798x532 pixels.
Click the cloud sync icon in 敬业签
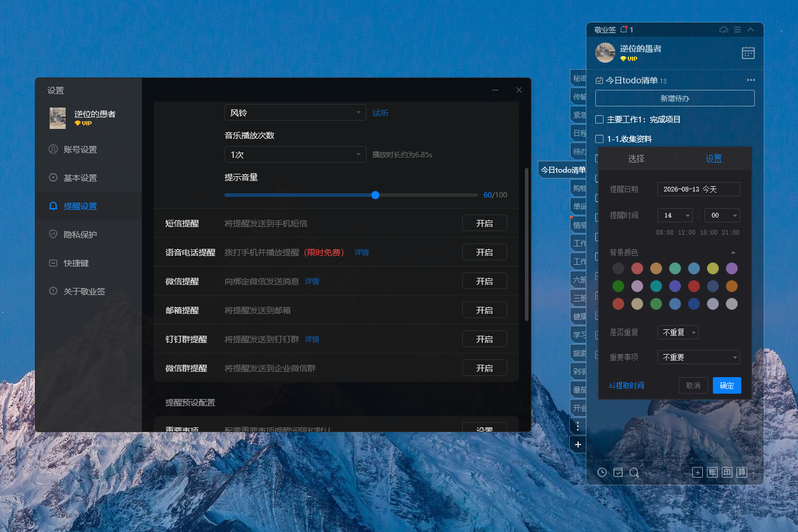click(724, 30)
